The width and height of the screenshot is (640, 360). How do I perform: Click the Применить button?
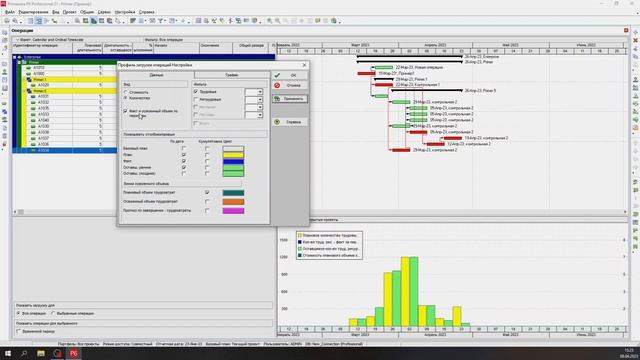290,99
